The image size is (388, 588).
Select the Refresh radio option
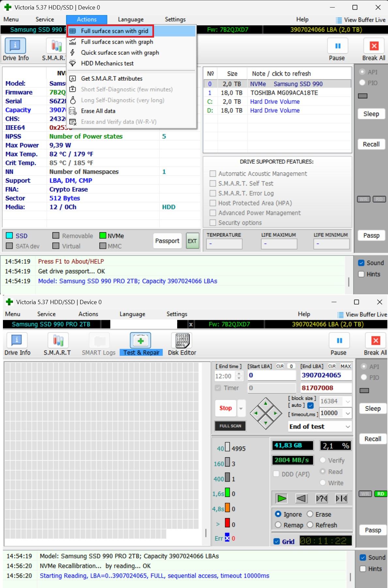(x=310, y=525)
